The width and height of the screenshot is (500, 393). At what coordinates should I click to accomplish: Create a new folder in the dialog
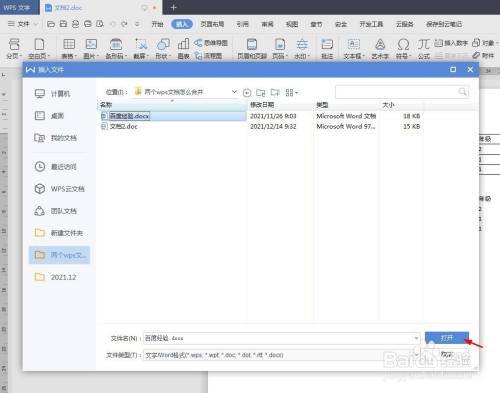point(275,92)
